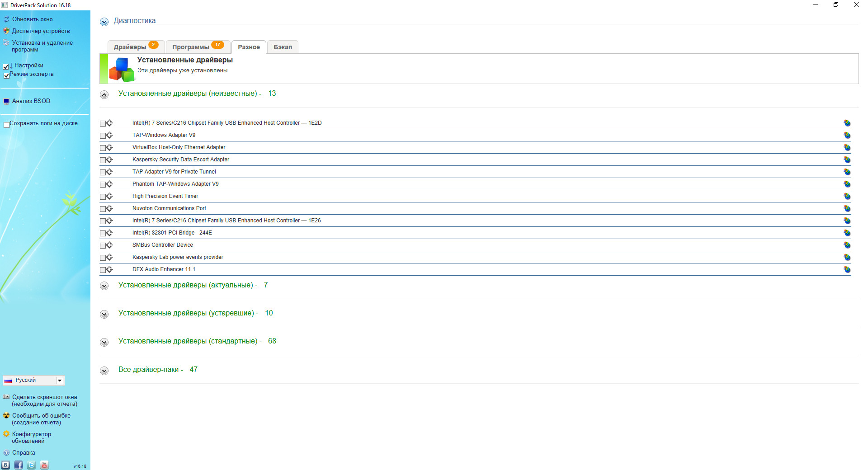This screenshot has width=868, height=470.
Task: Expand the Все драйвер-паки section
Action: point(104,371)
